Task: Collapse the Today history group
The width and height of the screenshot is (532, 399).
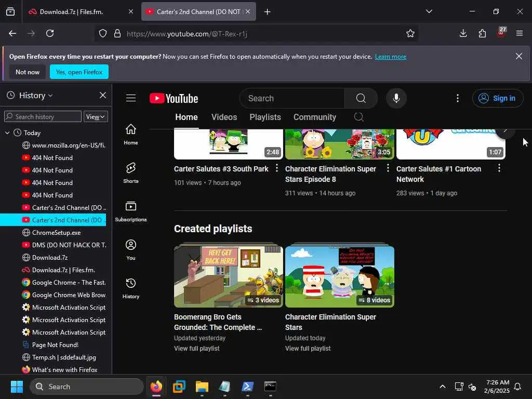Action: pos(7,132)
